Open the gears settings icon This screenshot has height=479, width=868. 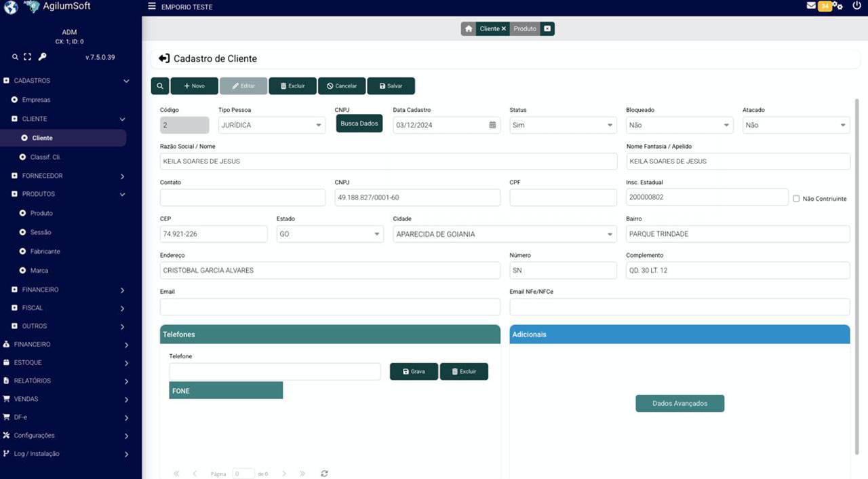pyautogui.click(x=838, y=6)
